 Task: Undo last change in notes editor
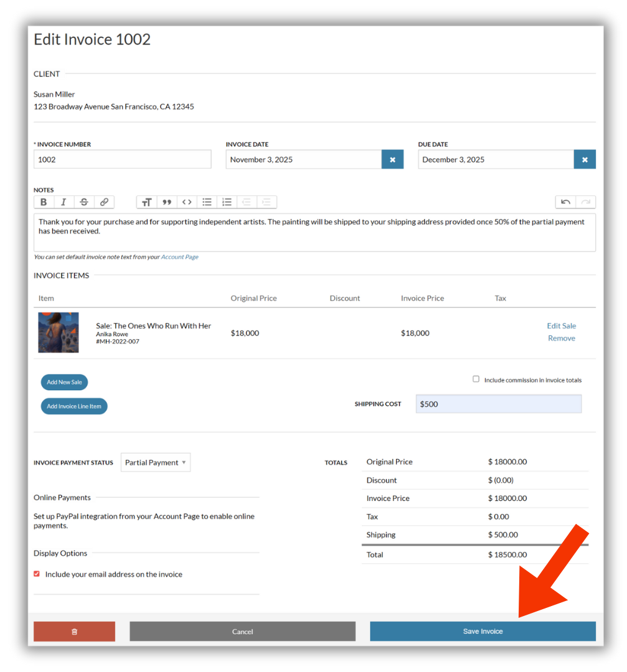[x=566, y=202]
